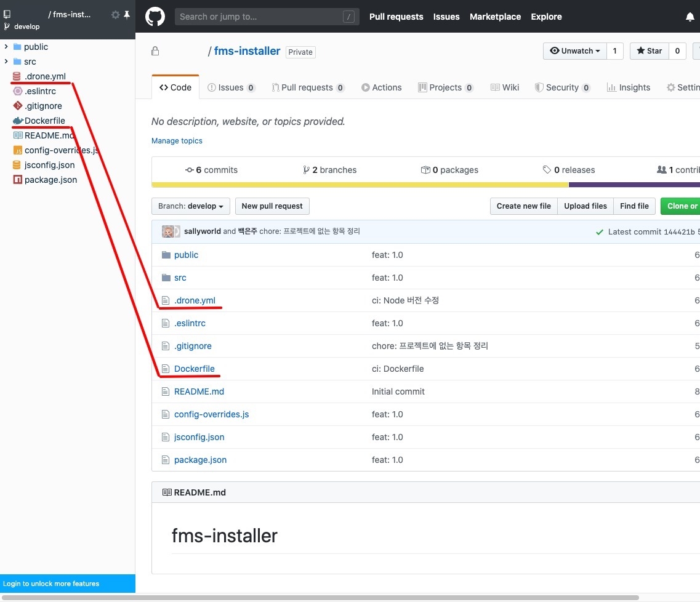Star the fms-installer repository
Image resolution: width=700 pixels, height=602 pixels.
[649, 51]
